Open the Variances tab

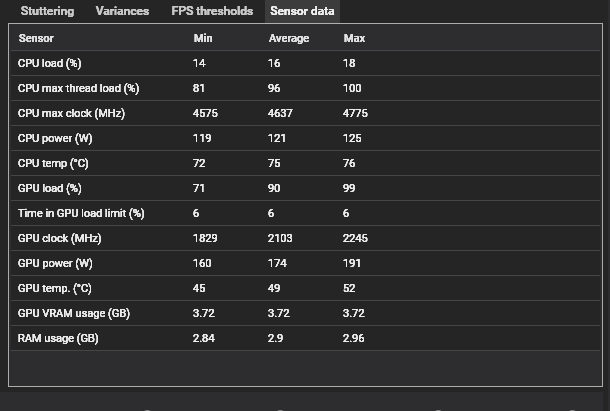click(122, 11)
